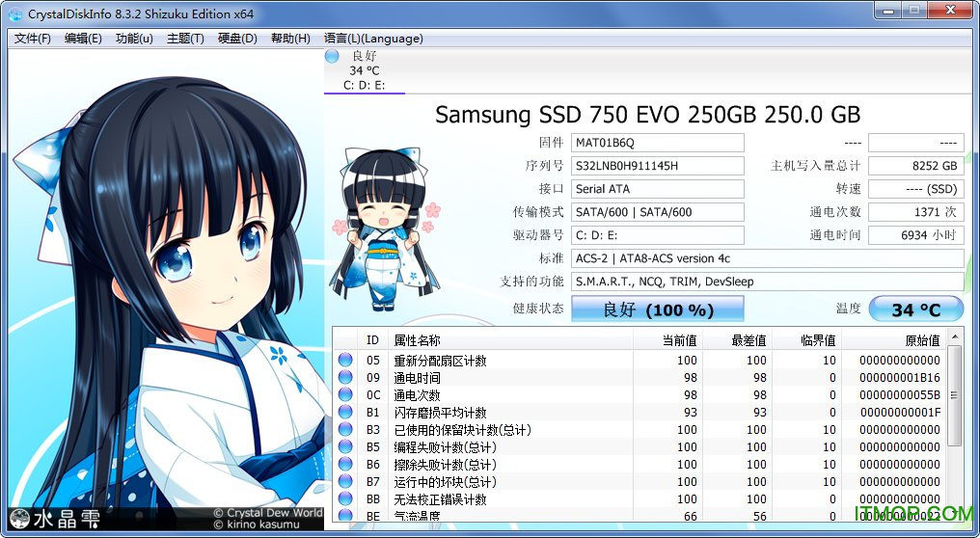Open the 硬盘(D) menu
This screenshot has height=538, width=980.
click(237, 39)
